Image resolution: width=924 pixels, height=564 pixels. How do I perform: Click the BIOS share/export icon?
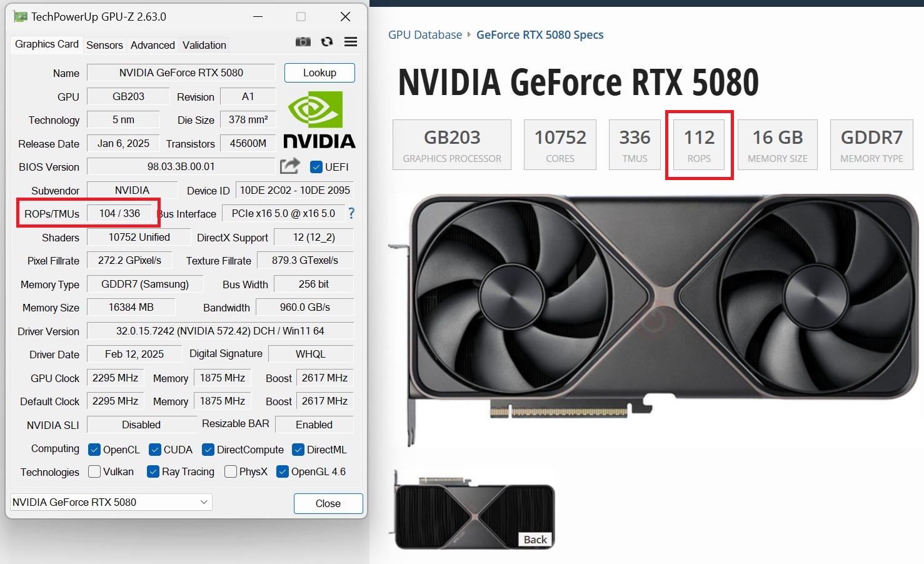coord(290,166)
